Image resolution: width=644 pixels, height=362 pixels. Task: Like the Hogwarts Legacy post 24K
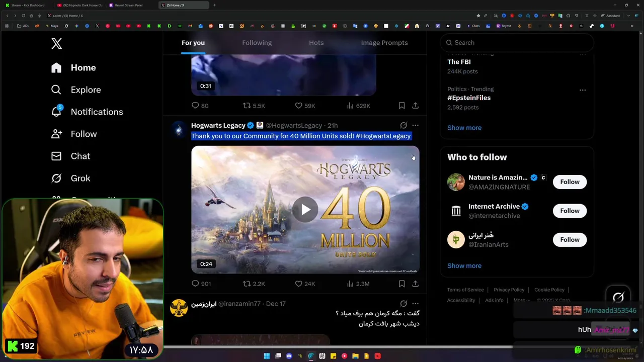click(x=305, y=284)
